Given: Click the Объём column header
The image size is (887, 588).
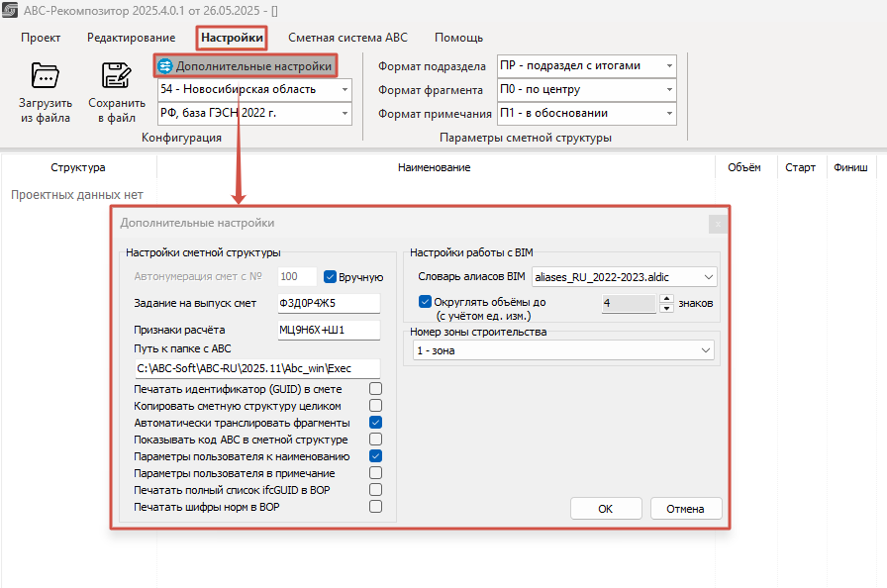Looking at the screenshot, I should tap(744, 167).
